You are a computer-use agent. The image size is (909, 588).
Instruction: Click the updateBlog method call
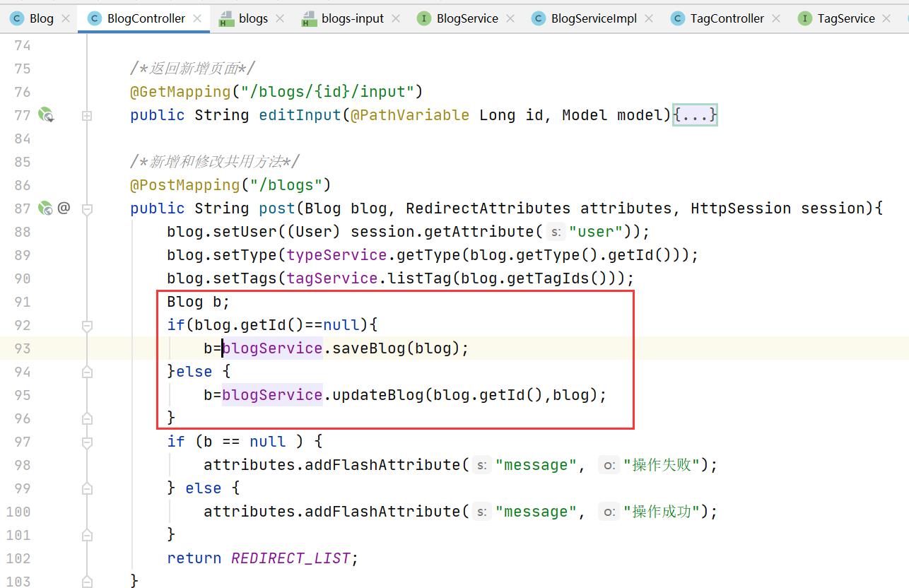pos(378,394)
